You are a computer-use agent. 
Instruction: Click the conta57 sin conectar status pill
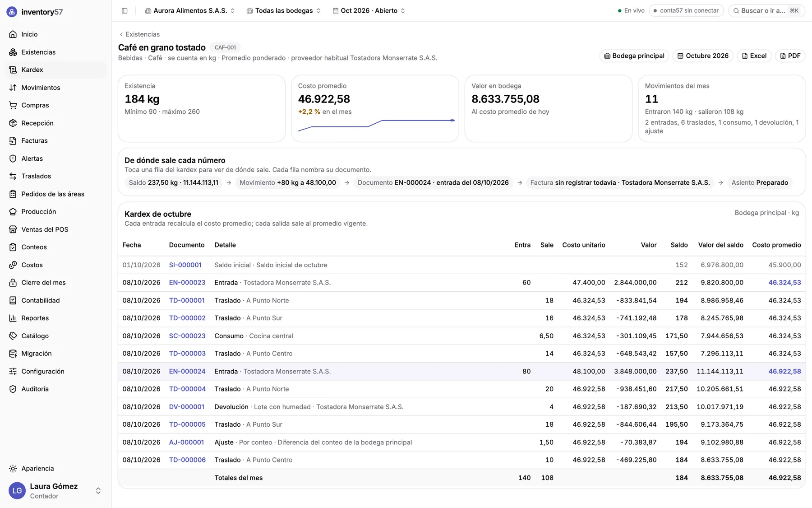click(686, 10)
